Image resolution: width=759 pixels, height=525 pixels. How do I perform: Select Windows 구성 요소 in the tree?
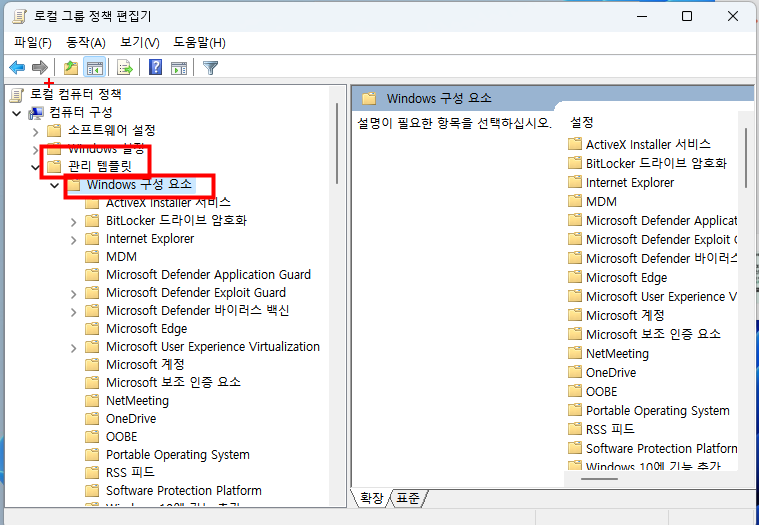[x=139, y=185]
